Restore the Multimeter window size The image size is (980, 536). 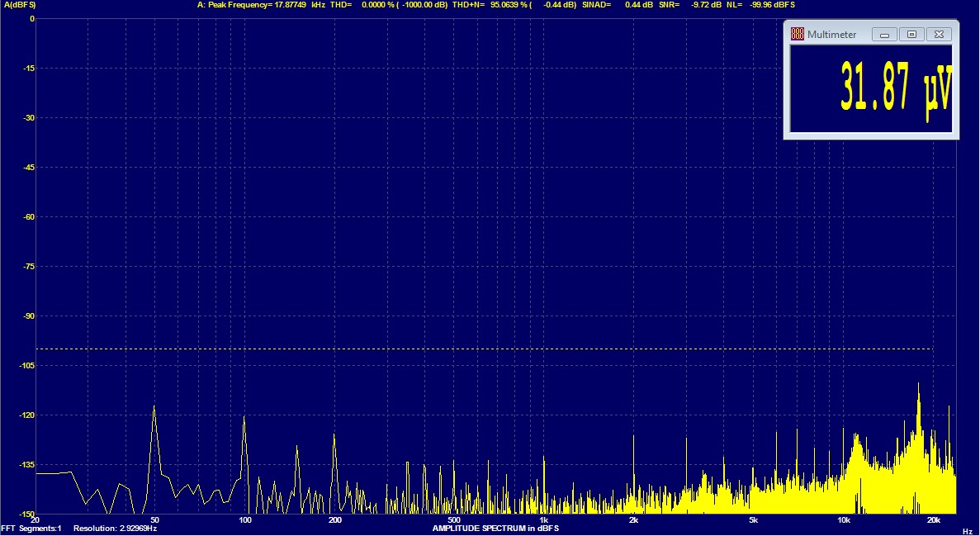tap(911, 35)
